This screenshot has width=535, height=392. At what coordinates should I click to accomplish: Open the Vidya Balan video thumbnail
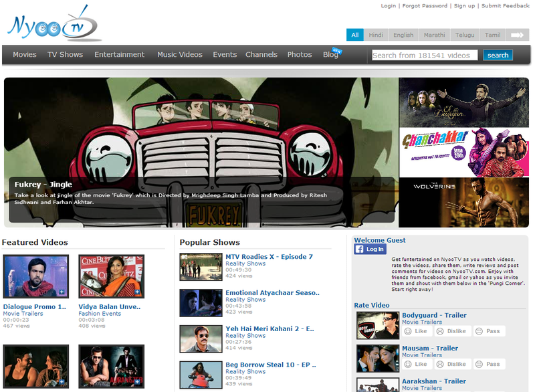click(111, 276)
